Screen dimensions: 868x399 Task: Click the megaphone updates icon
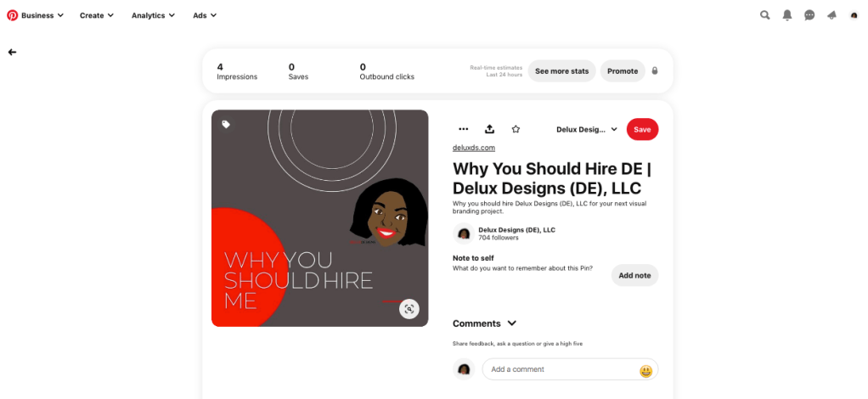click(831, 15)
